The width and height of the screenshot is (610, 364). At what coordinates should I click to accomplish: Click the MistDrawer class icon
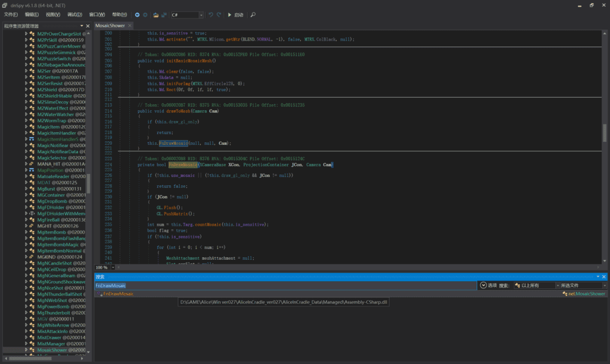click(x=32, y=338)
